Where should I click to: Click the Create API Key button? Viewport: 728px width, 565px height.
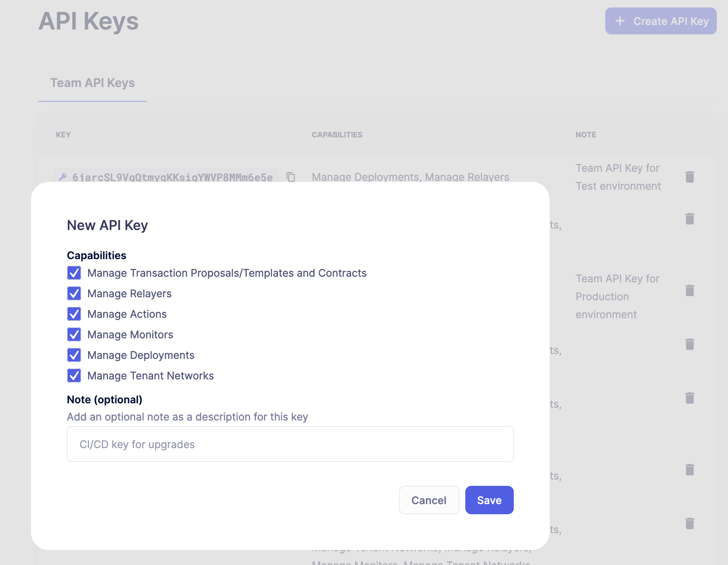tap(660, 21)
